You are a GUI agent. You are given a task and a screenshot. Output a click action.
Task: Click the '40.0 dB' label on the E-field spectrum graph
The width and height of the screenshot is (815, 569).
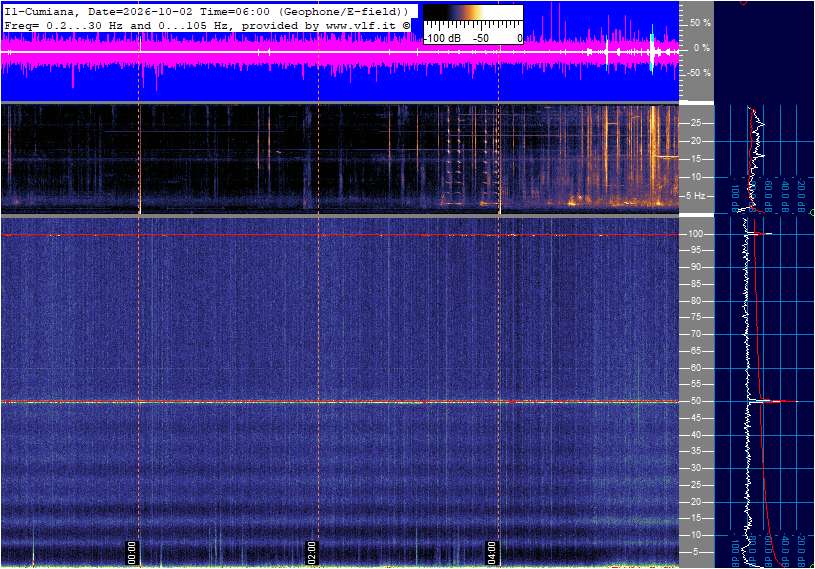tap(785, 553)
